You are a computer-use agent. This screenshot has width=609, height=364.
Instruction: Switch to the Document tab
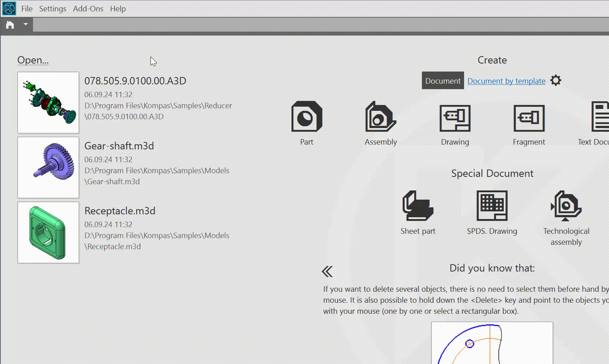(443, 81)
